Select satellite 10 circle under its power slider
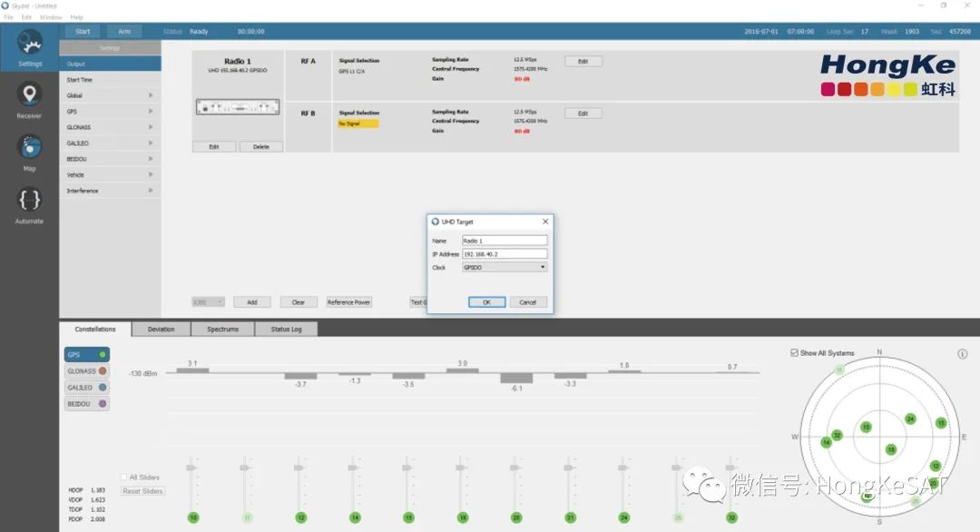This screenshot has width=980, height=532. (x=193, y=517)
